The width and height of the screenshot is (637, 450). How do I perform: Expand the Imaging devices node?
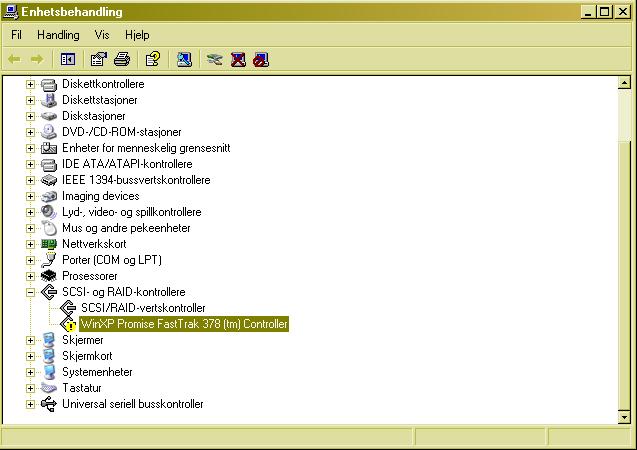point(30,197)
